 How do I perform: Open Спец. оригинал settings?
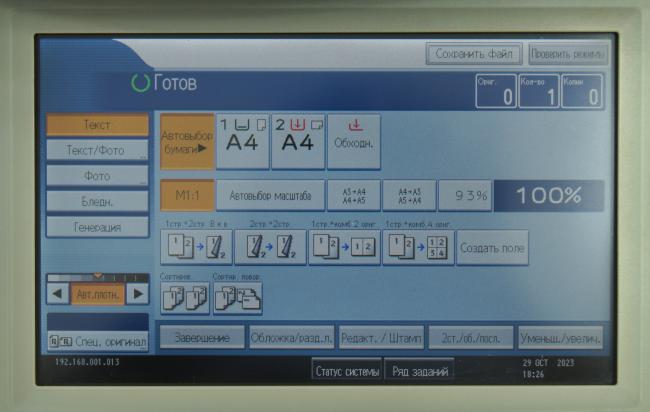[x=98, y=342]
